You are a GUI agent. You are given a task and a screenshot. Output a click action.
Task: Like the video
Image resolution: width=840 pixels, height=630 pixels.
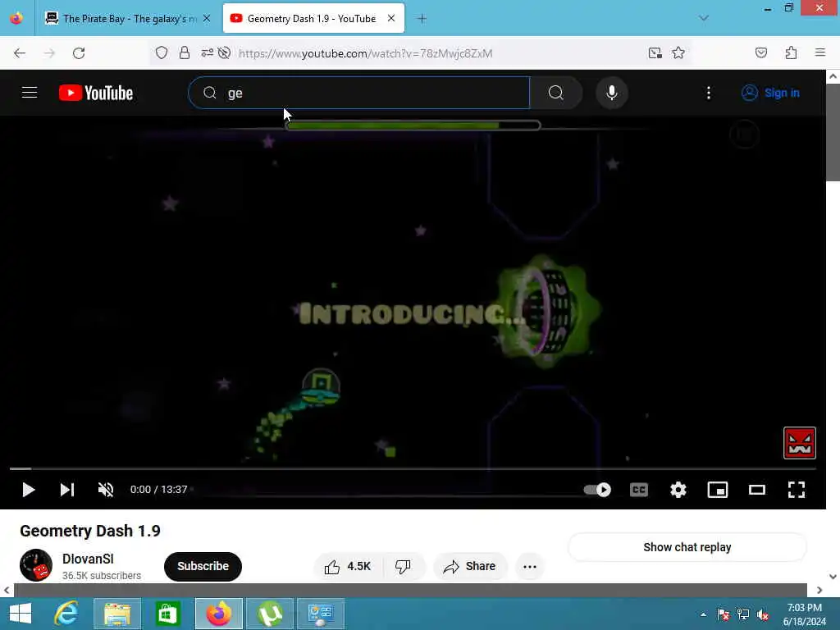click(348, 566)
